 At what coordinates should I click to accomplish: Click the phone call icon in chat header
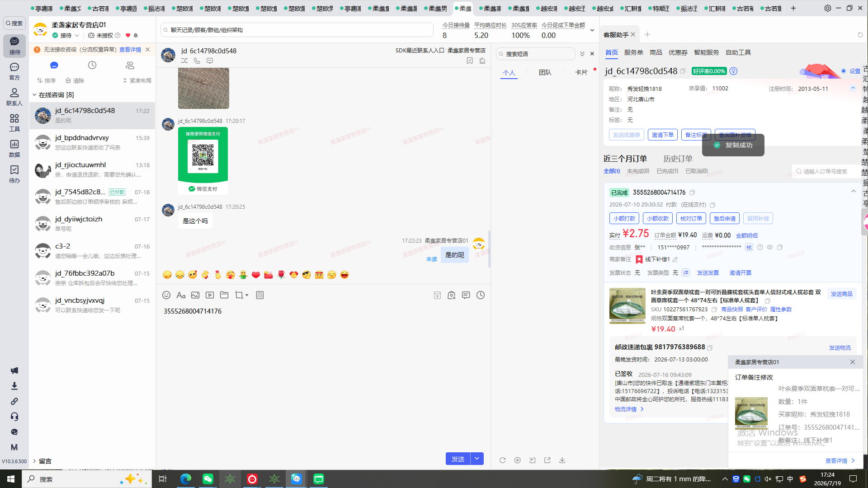[197, 61]
